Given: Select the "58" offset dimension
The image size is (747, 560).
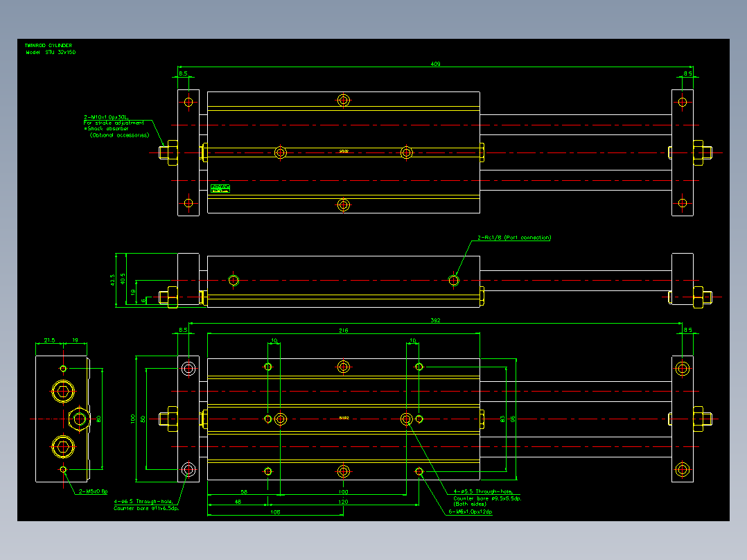Looking at the screenshot, I should pos(244,492).
